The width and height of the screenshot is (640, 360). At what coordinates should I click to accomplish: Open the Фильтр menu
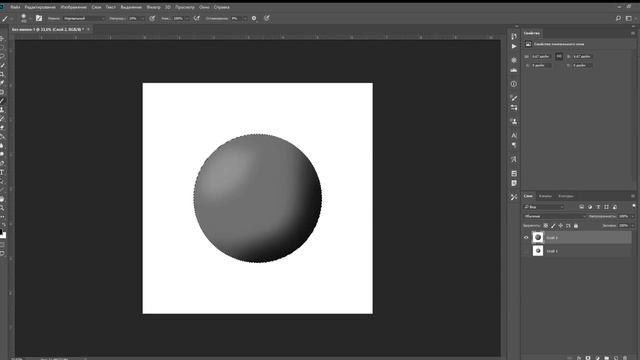click(x=153, y=7)
